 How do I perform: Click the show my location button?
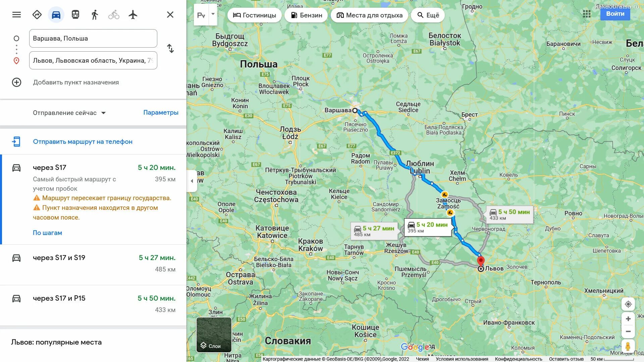click(x=628, y=304)
